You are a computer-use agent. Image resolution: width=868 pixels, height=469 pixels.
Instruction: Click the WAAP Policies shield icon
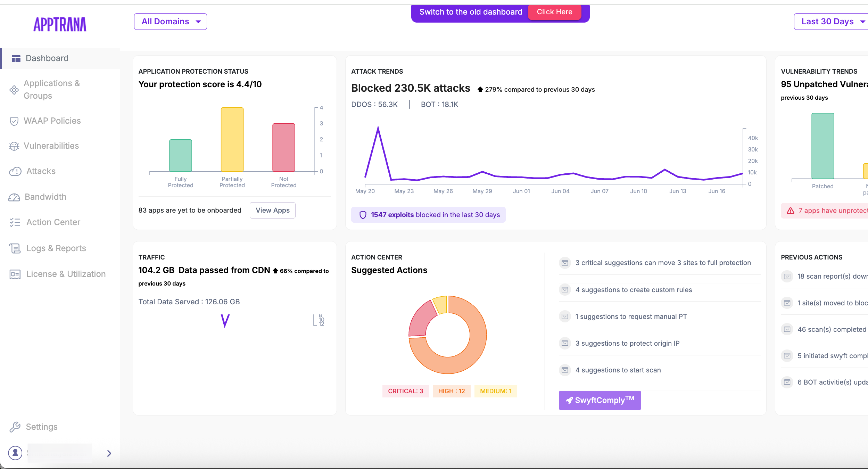[14, 121]
